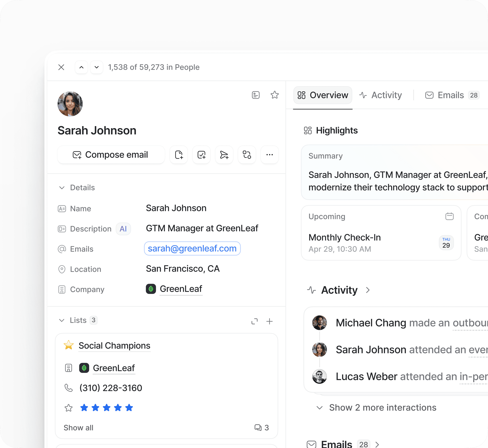Go to the next record with the down arrow
Viewport: 488px width, 448px height.
point(97,67)
